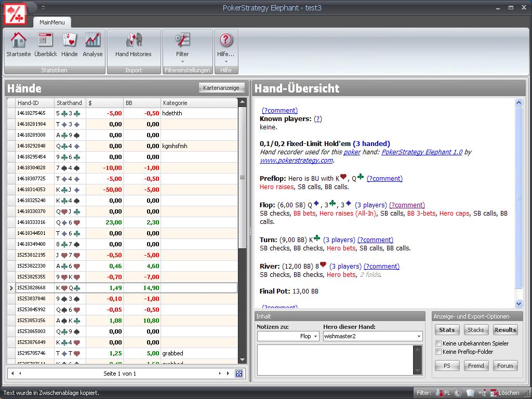Click the Hilfe question mark icon
The image size is (532, 399).
click(x=225, y=40)
